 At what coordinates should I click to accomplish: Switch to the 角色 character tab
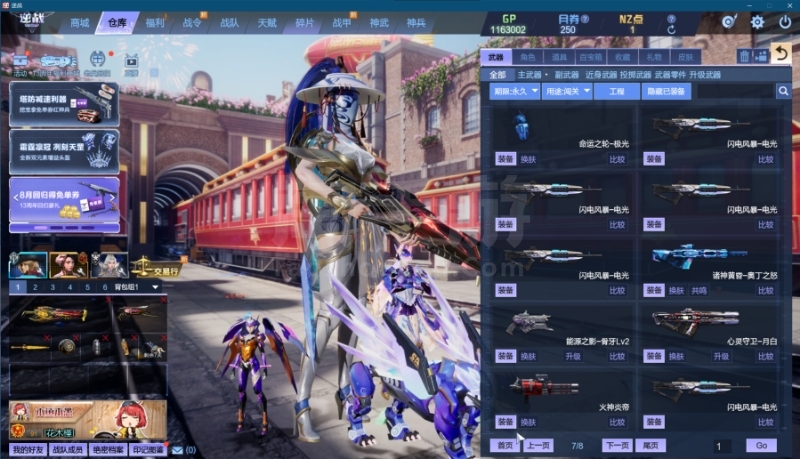coord(528,57)
